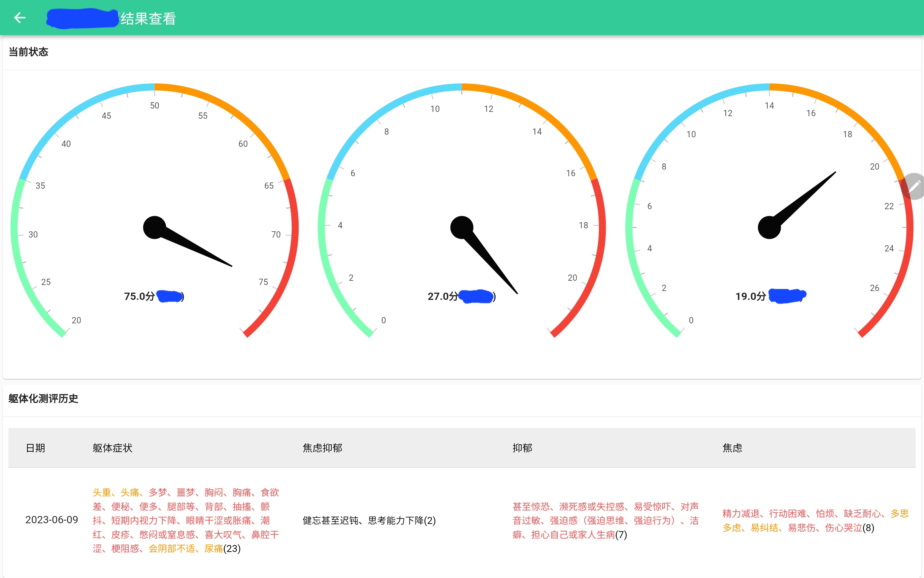Click the 躯体症状 column header
The width and height of the screenshot is (924, 578).
pos(113,448)
